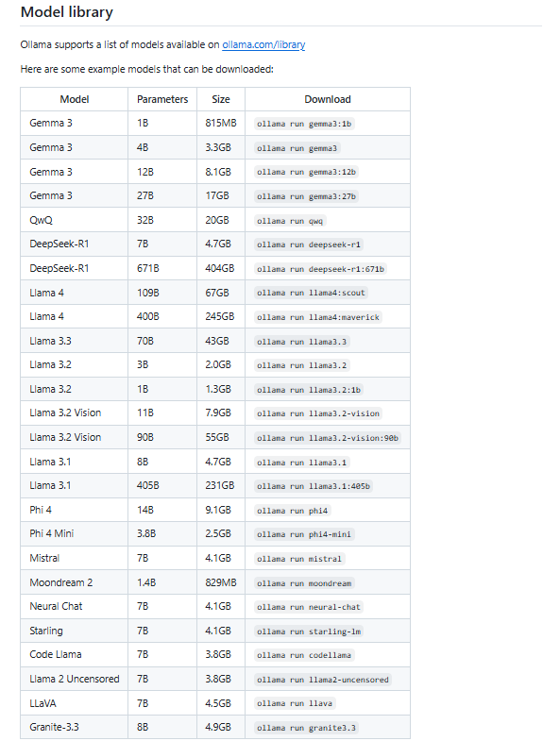The height and width of the screenshot is (741, 560).
Task: Click the Model library heading
Action: [x=67, y=12]
